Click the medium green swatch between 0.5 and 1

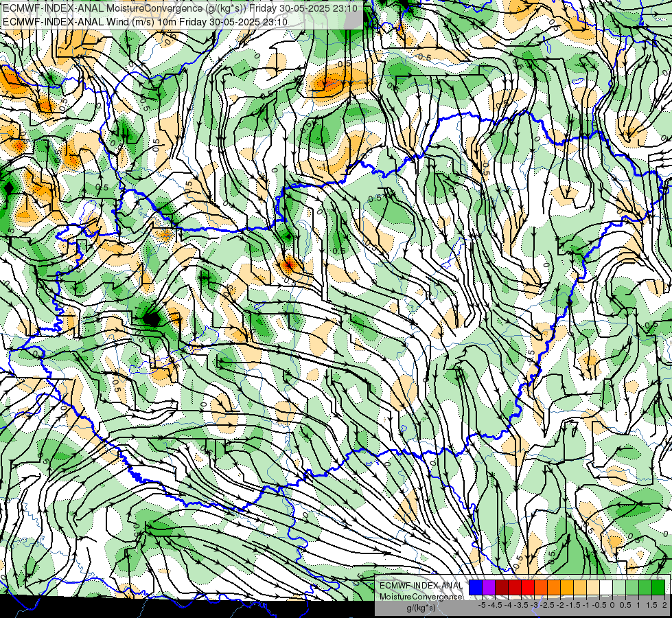coord(632,587)
